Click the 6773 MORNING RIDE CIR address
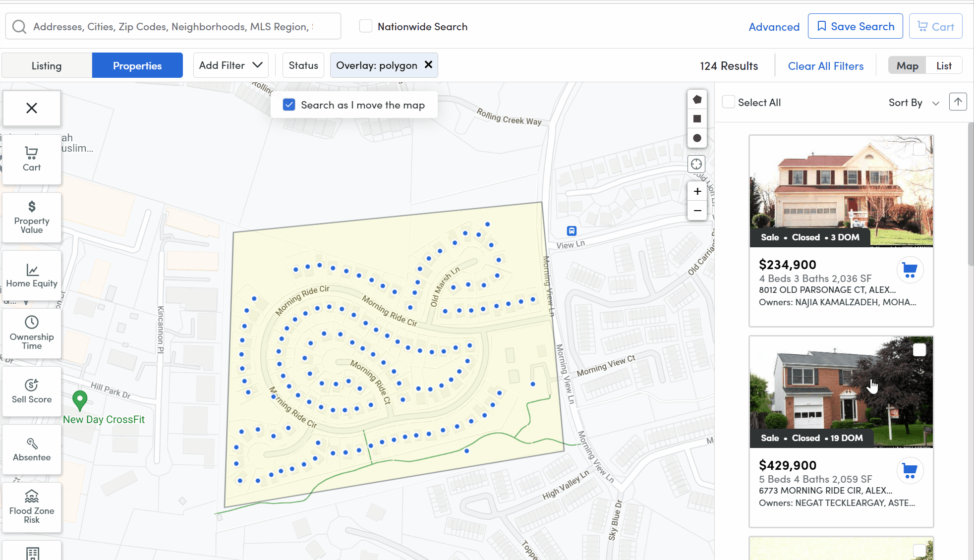974x560 pixels. click(x=825, y=491)
